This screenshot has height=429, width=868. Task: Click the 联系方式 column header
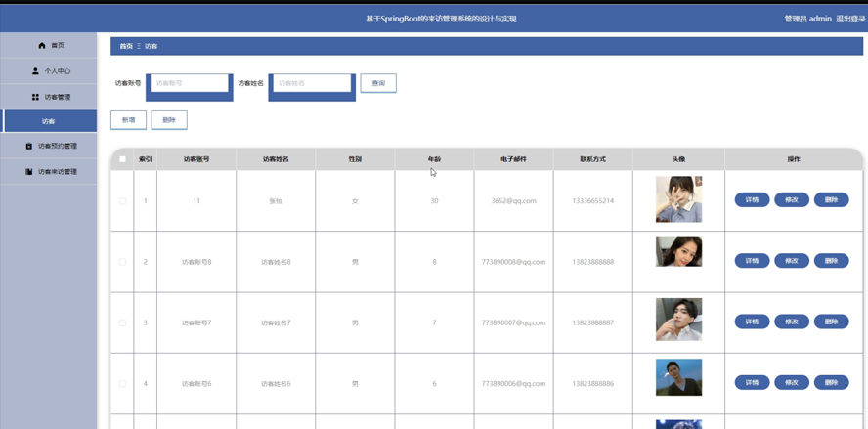(x=593, y=159)
